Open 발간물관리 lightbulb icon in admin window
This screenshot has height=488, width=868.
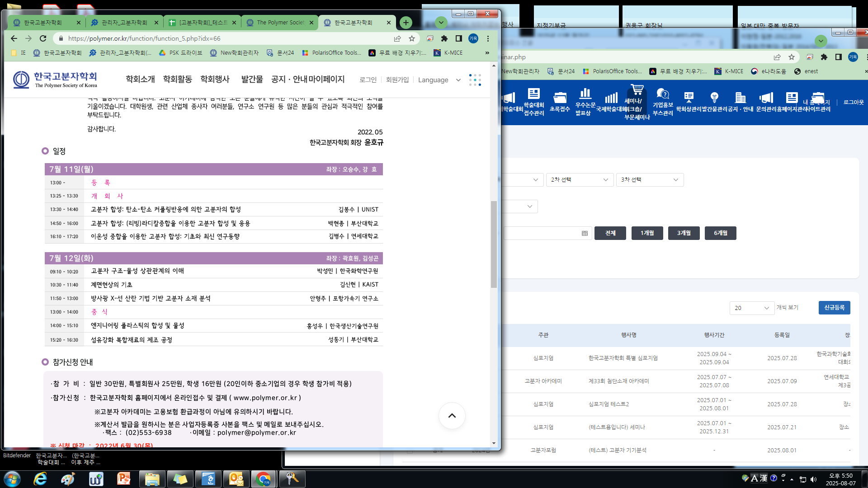(714, 102)
